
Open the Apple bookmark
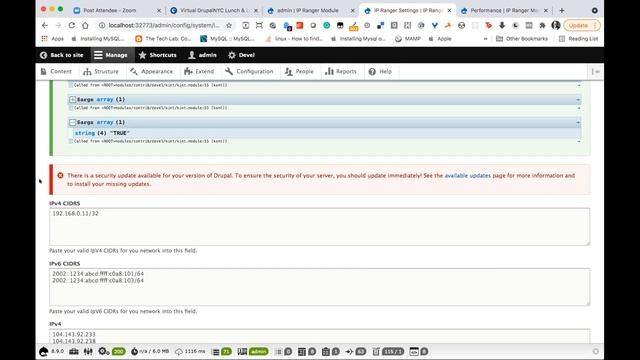tap(440, 39)
